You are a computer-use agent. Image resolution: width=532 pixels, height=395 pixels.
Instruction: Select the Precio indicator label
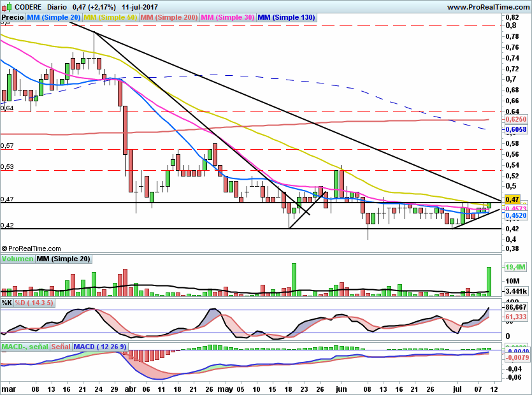tap(13, 17)
